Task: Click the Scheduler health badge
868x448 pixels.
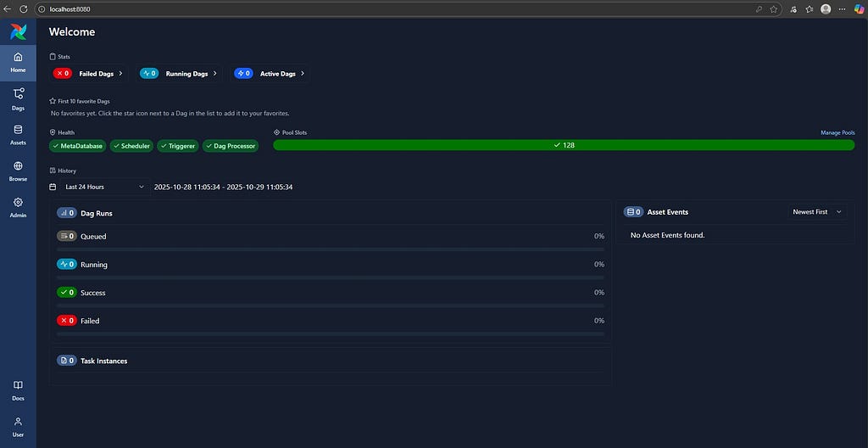Action: [131, 146]
